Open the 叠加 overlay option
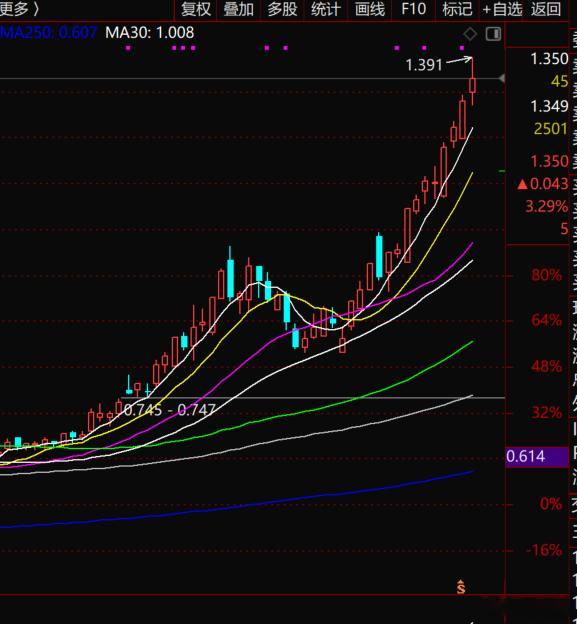This screenshot has width=577, height=624. 239,9
